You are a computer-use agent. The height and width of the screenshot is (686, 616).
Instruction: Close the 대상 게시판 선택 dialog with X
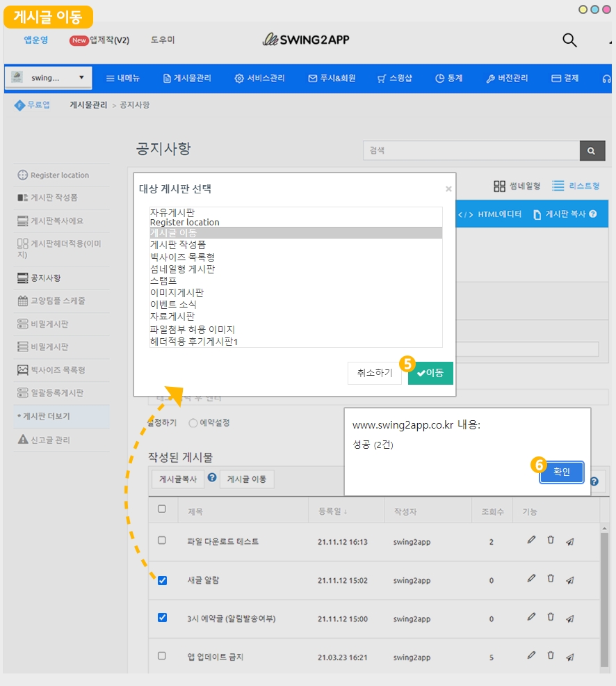click(x=448, y=189)
